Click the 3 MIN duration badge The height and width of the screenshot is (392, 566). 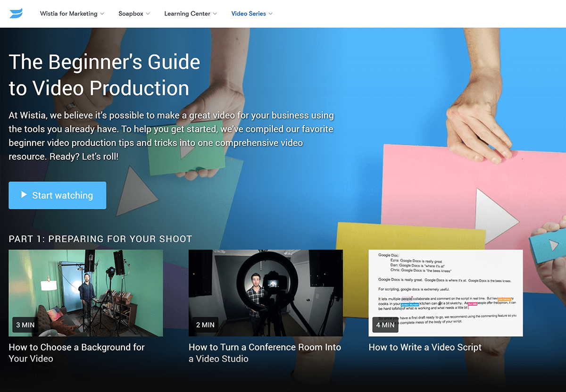pos(25,325)
